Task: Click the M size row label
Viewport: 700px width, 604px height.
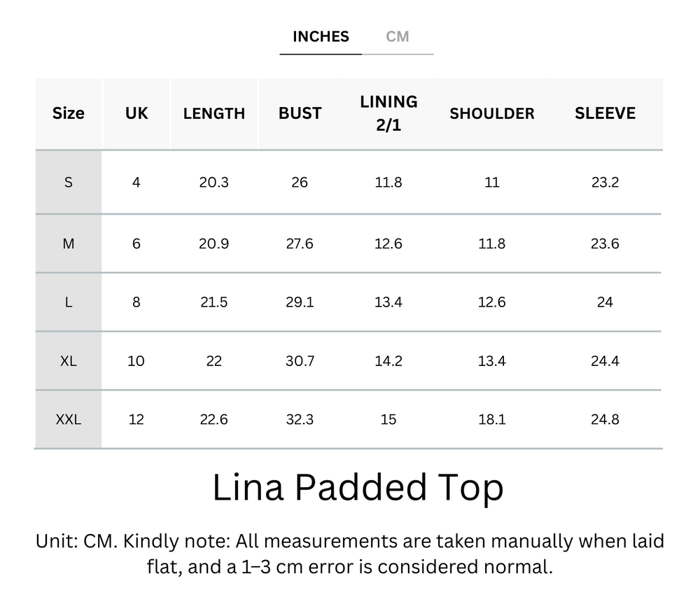Action: click(x=68, y=243)
